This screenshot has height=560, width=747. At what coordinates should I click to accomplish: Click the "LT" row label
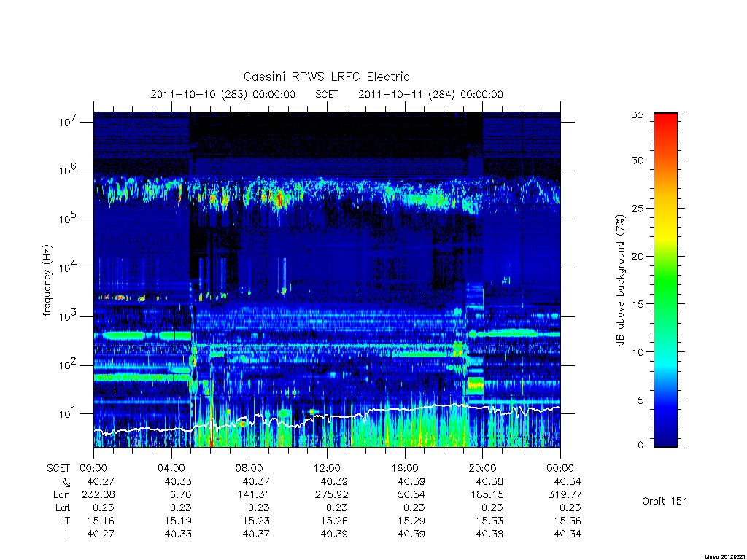pos(65,521)
